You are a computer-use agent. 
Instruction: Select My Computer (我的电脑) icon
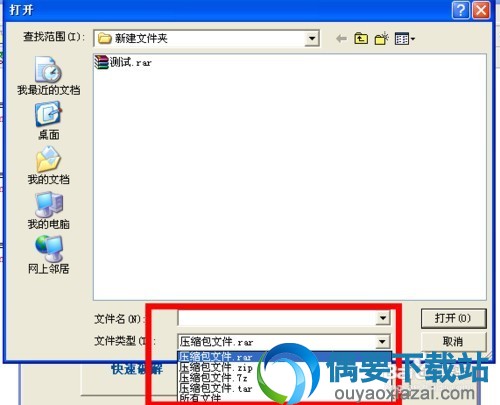point(48,210)
